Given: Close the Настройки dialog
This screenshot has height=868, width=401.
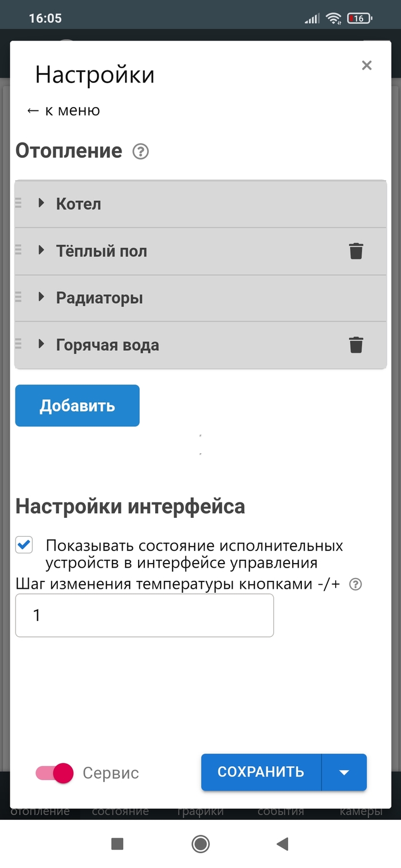Looking at the screenshot, I should [x=367, y=65].
